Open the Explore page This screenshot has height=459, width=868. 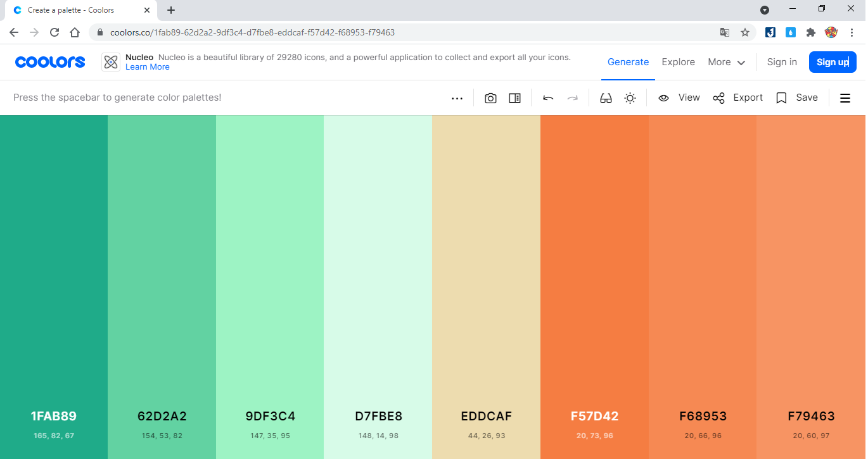pyautogui.click(x=679, y=62)
